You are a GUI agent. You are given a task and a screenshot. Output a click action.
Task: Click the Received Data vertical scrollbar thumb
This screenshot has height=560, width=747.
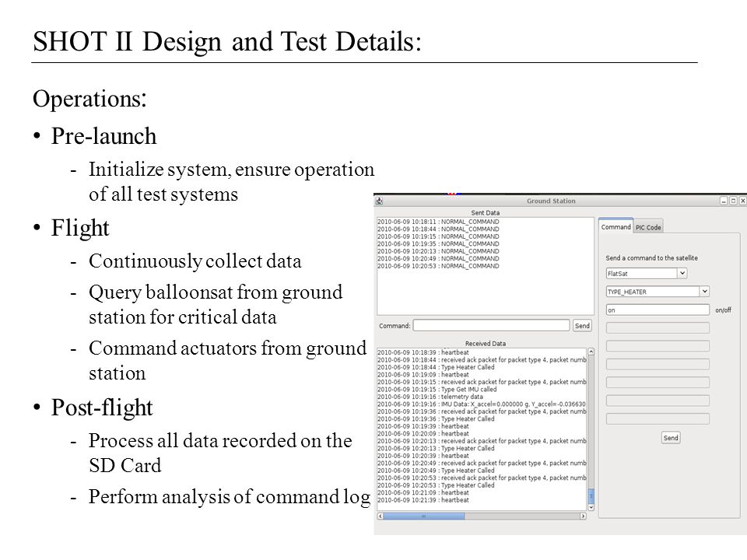[x=591, y=495]
